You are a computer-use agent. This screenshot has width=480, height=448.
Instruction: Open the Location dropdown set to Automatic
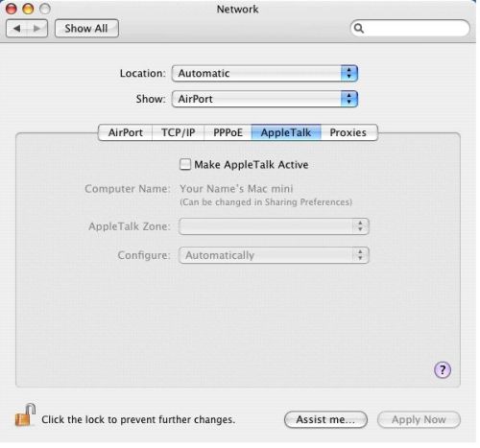(265, 73)
